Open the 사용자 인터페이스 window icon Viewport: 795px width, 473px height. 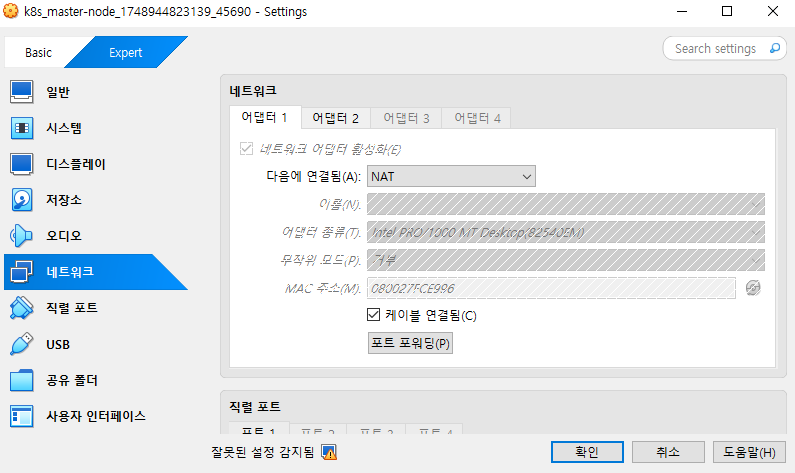tap(21, 416)
